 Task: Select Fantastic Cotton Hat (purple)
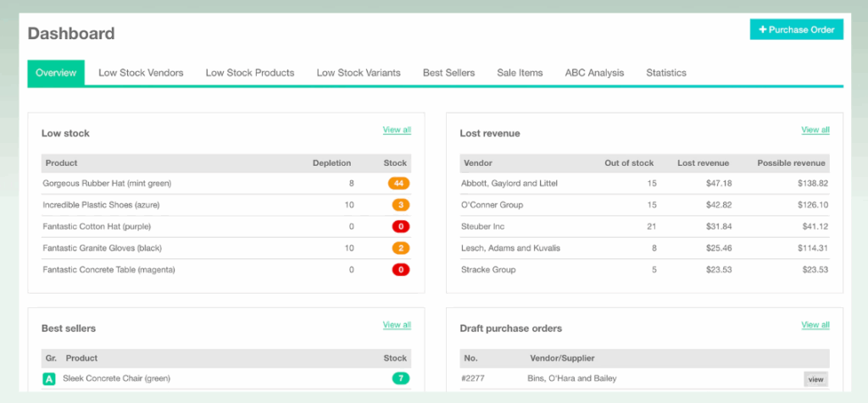click(97, 227)
